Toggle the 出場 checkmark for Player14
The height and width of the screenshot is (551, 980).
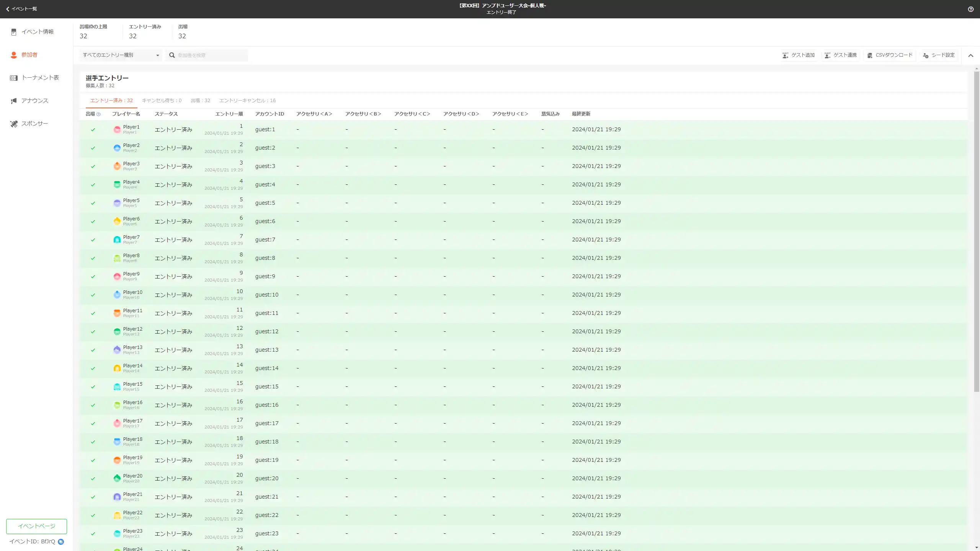93,368
